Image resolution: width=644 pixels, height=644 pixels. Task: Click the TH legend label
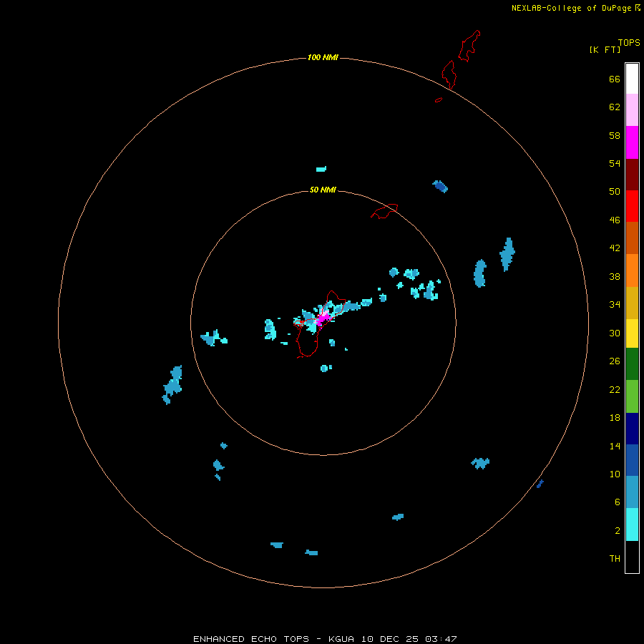615,559
